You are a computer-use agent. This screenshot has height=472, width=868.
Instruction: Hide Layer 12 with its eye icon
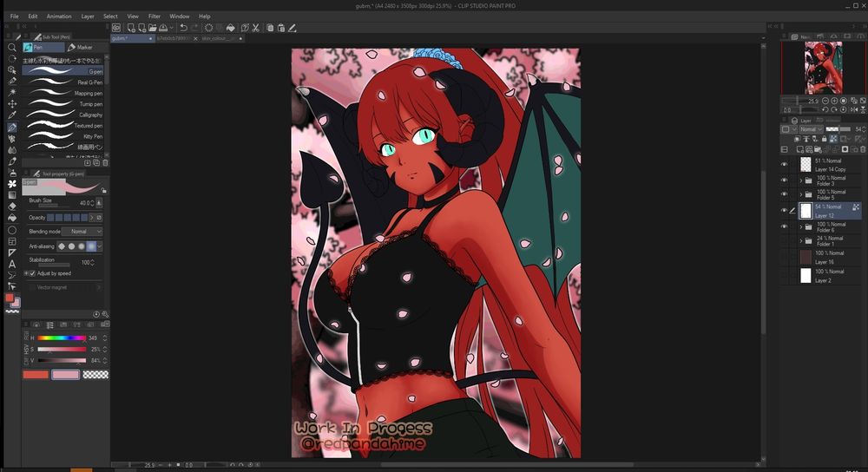coord(784,211)
